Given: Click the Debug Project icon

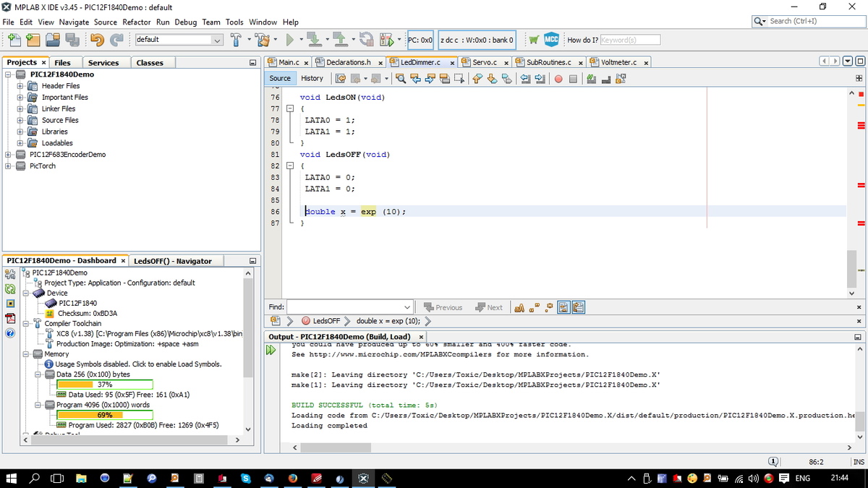Looking at the screenshot, I should point(386,40).
